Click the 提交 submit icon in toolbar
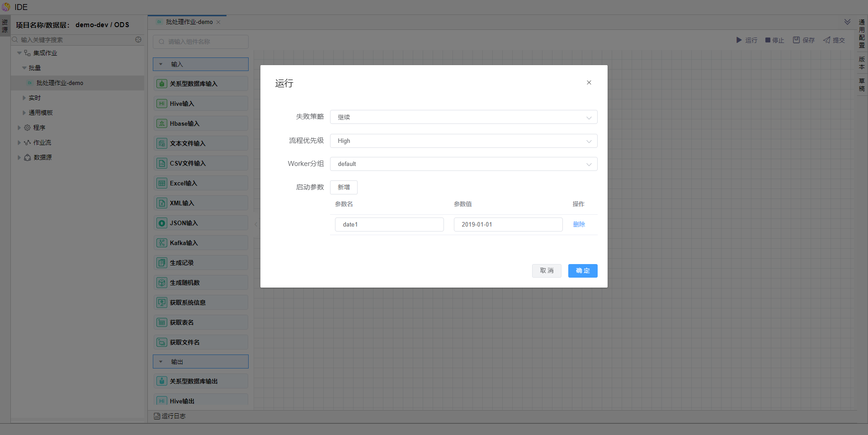The image size is (868, 435). pyautogui.click(x=827, y=40)
